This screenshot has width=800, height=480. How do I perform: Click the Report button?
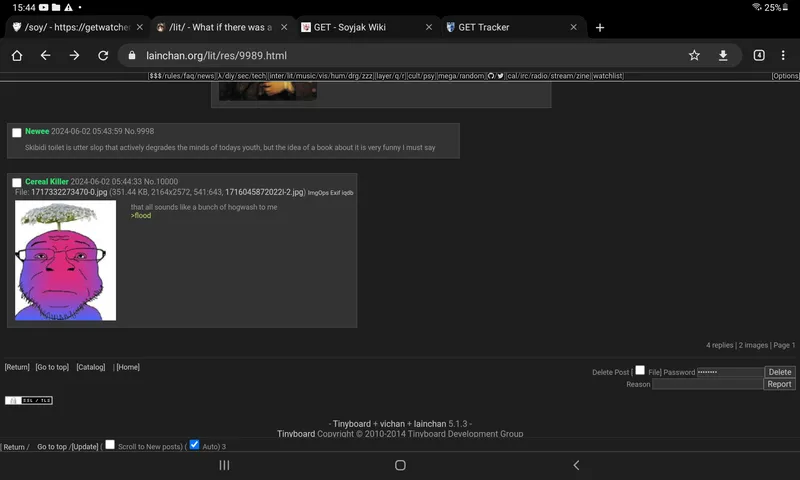pyautogui.click(x=779, y=384)
